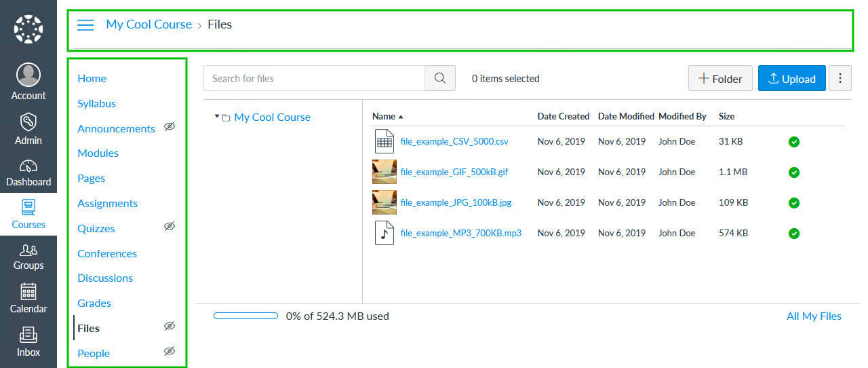Viewport: 868px width, 368px height.
Task: Open Conferences in the course menu
Action: pos(107,253)
